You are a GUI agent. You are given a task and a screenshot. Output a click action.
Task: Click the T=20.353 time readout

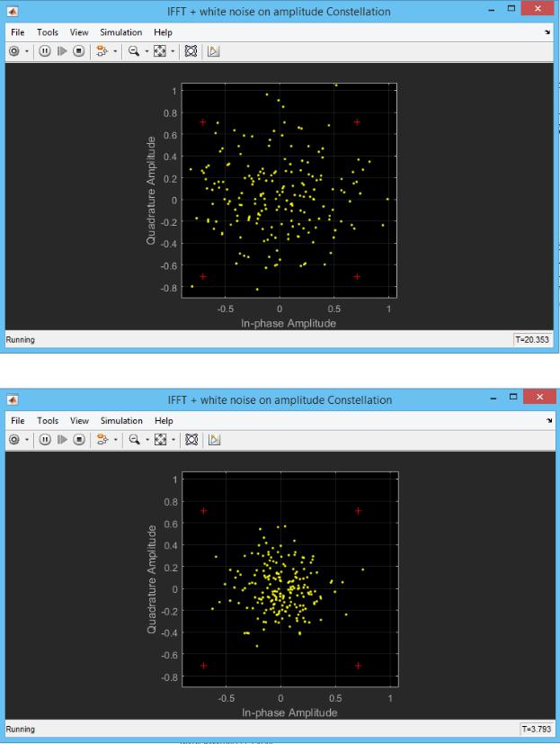click(x=532, y=340)
